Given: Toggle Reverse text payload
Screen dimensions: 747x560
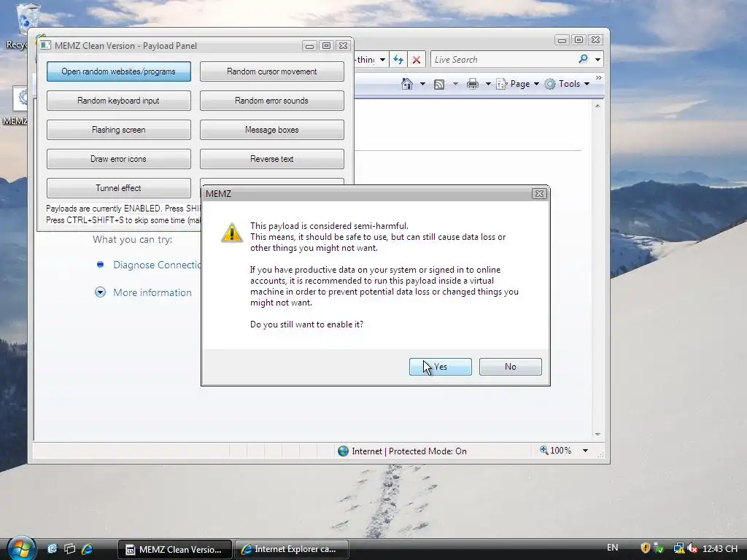Looking at the screenshot, I should coord(271,159).
